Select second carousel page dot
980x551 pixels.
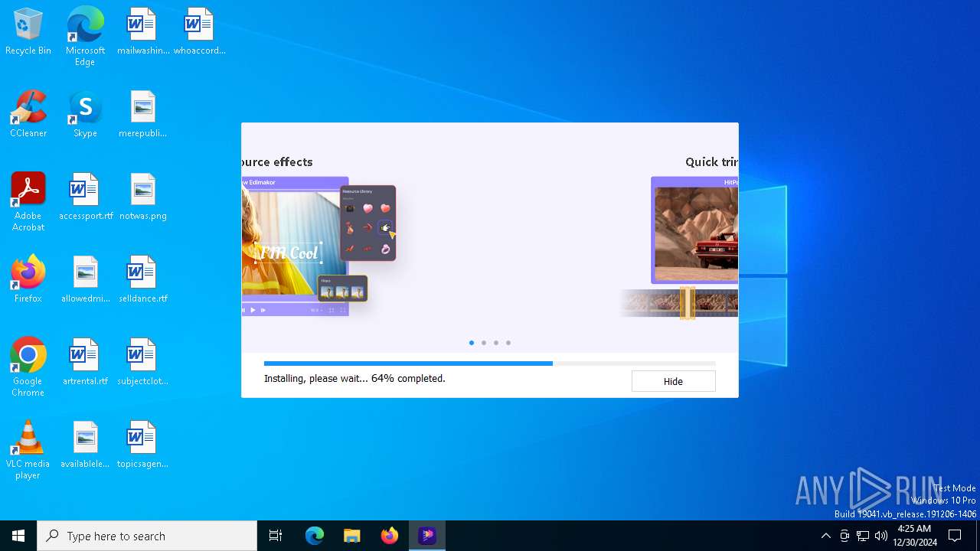[484, 343]
